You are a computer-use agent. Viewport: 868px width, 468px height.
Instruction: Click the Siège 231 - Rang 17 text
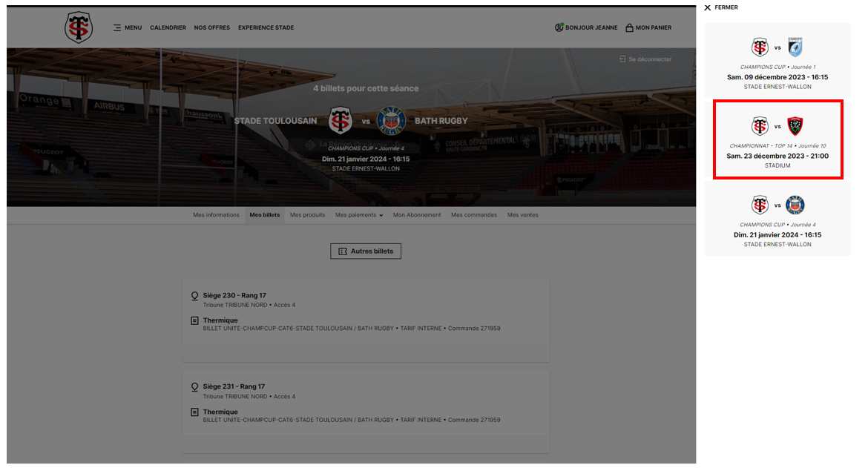[x=234, y=386]
